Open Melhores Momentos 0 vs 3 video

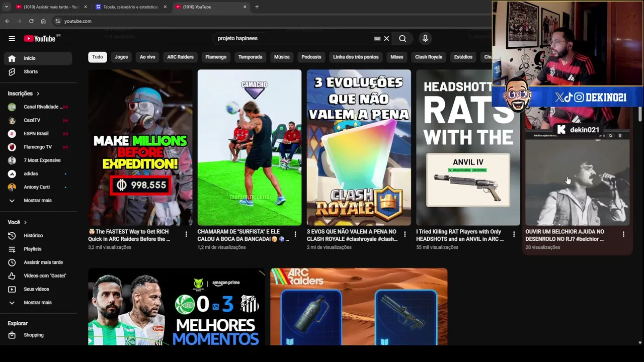[177, 307]
